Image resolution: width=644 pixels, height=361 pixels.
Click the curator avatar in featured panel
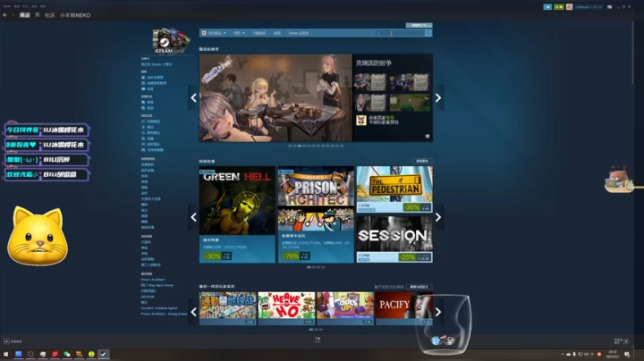tap(361, 121)
